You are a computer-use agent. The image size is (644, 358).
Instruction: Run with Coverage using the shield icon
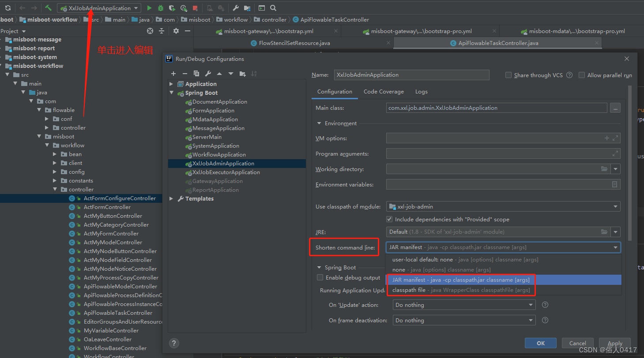click(171, 8)
